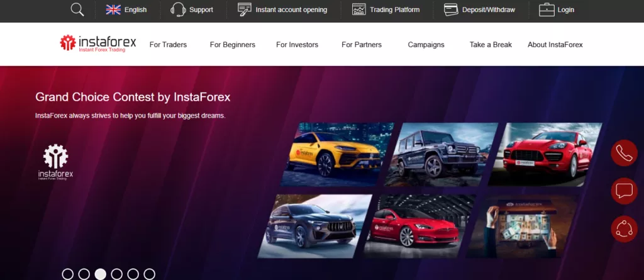Click the Deposit/Withdraw link text
The image size is (644, 280).
click(488, 10)
